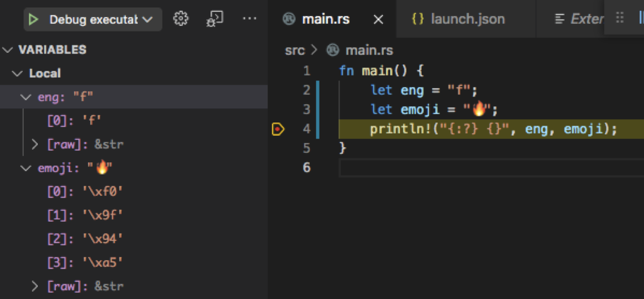Click the src breadcrumb link
Viewport: 644px width, 299px height.
click(294, 50)
